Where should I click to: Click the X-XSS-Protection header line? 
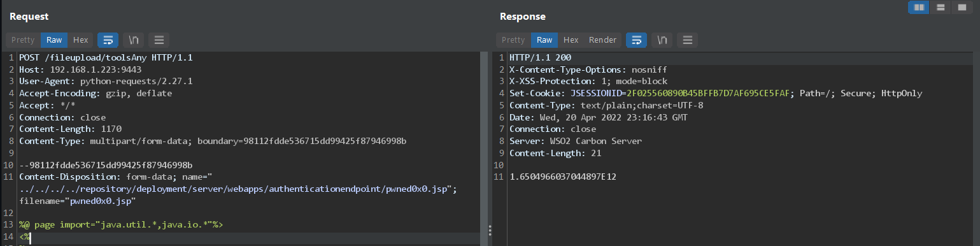coord(588,82)
